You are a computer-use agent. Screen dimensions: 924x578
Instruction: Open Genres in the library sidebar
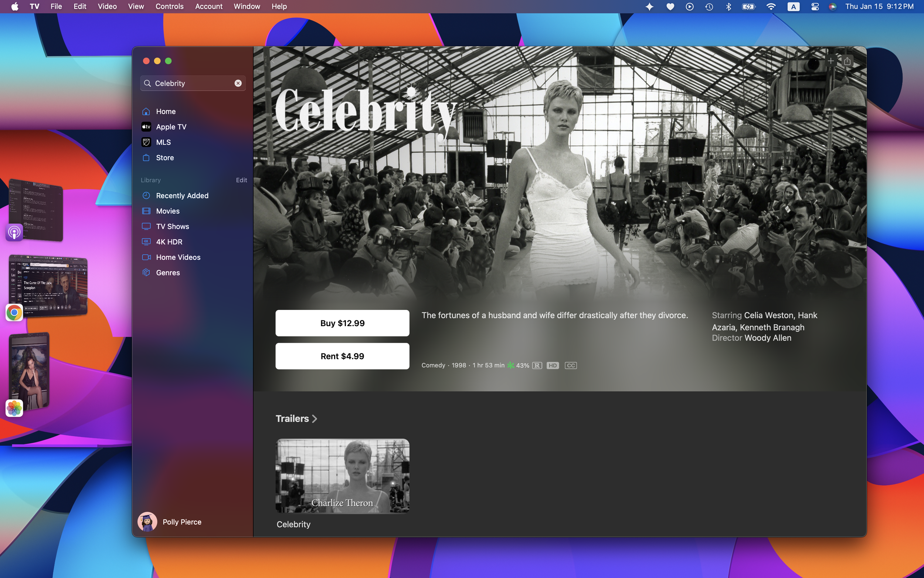168,273
